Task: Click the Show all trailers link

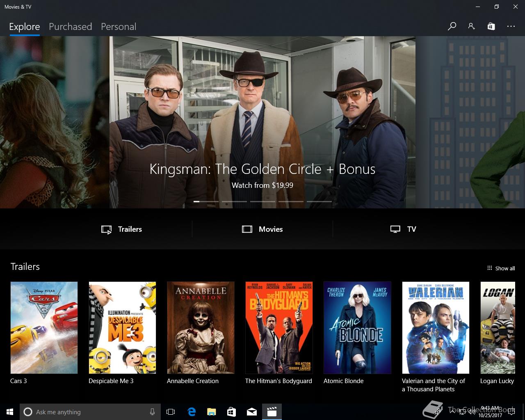Action: point(505,268)
